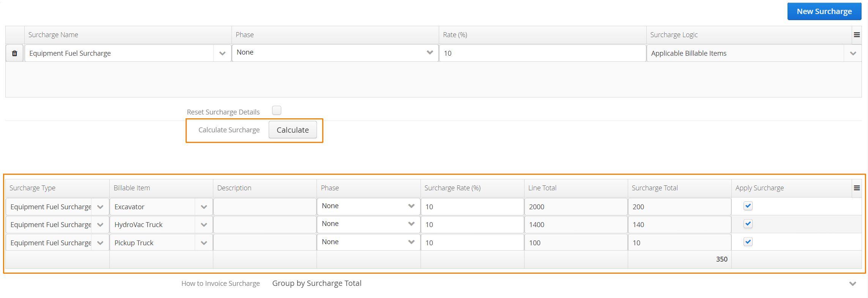Click the Group by Surcharge Total value
This screenshot has height=298, width=868.
[x=317, y=284]
